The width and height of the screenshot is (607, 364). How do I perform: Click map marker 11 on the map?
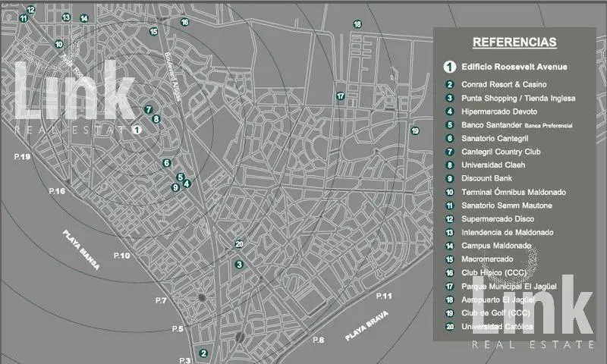pos(24,18)
